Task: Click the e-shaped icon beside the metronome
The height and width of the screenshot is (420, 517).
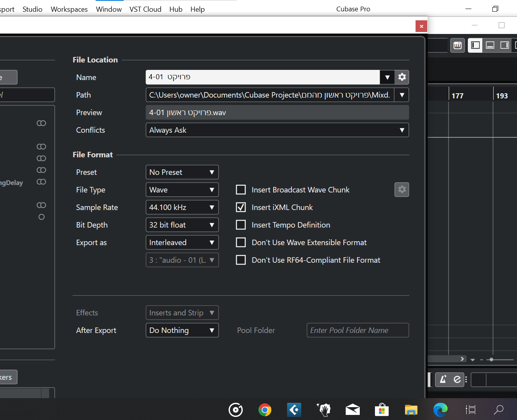Action: pyautogui.click(x=457, y=379)
